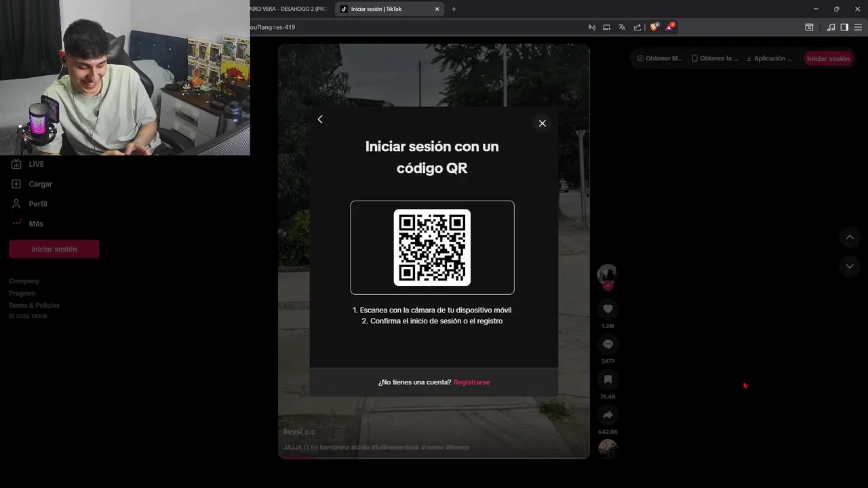Save video with the bookmark icon

pos(608,380)
